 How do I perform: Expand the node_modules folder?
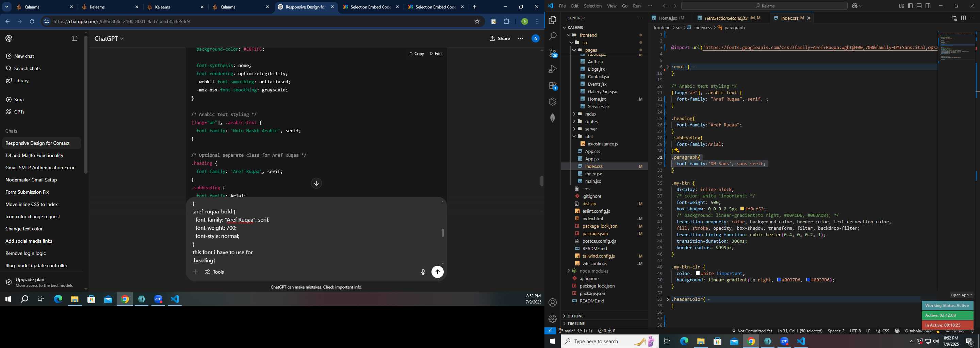pyautogui.click(x=569, y=271)
